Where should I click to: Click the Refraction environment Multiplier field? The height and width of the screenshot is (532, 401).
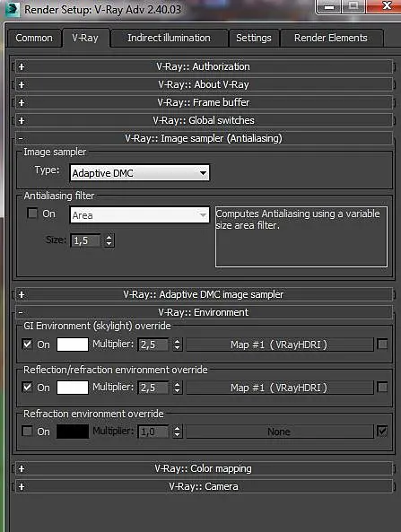pos(153,432)
